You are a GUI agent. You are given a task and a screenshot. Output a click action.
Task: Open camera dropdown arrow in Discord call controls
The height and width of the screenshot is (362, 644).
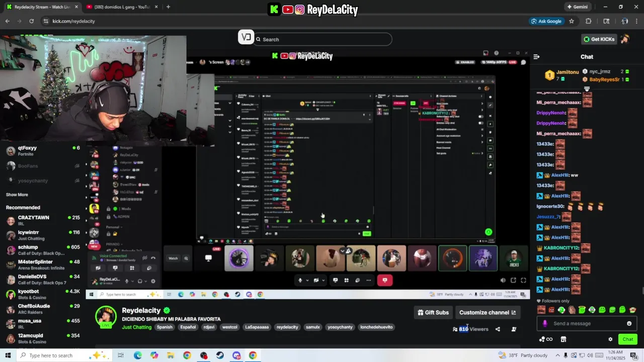(x=323, y=281)
